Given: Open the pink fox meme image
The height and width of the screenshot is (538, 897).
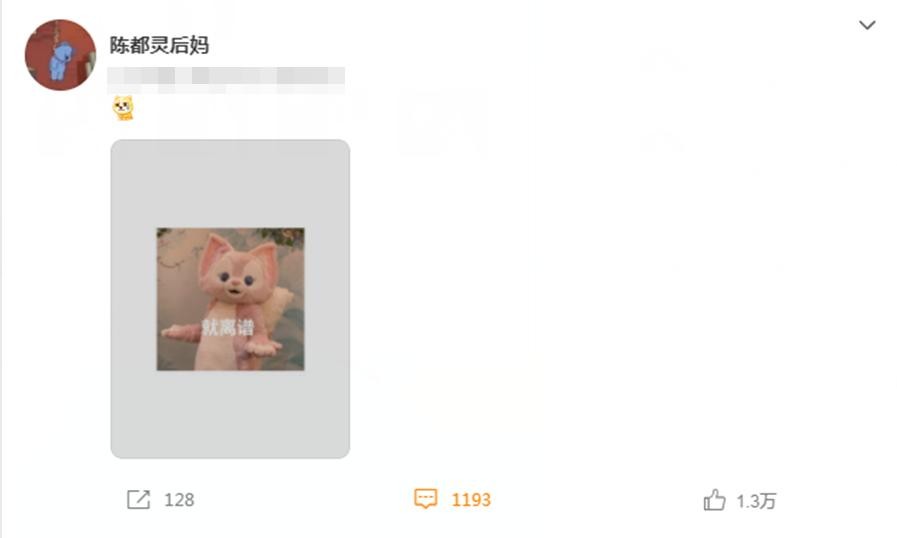Looking at the screenshot, I should click(x=231, y=299).
